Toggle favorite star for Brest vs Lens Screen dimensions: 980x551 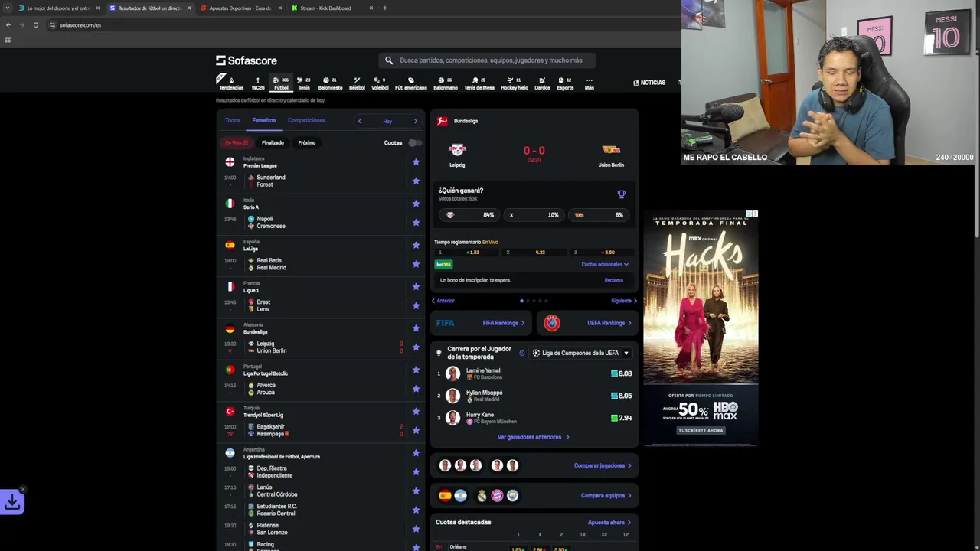point(416,305)
